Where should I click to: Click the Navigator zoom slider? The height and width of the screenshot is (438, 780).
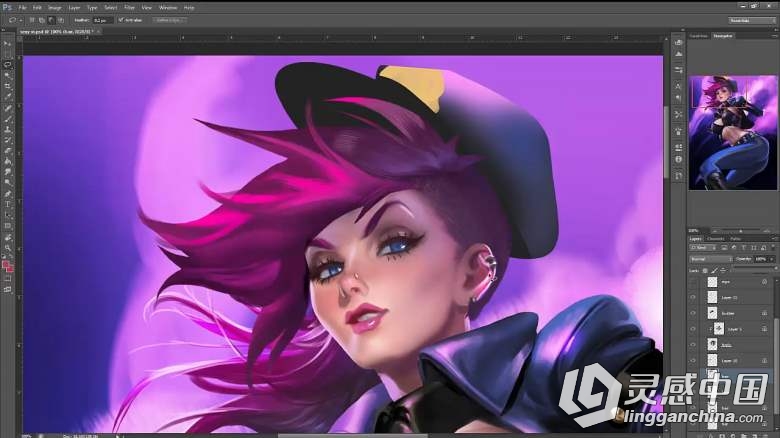740,231
